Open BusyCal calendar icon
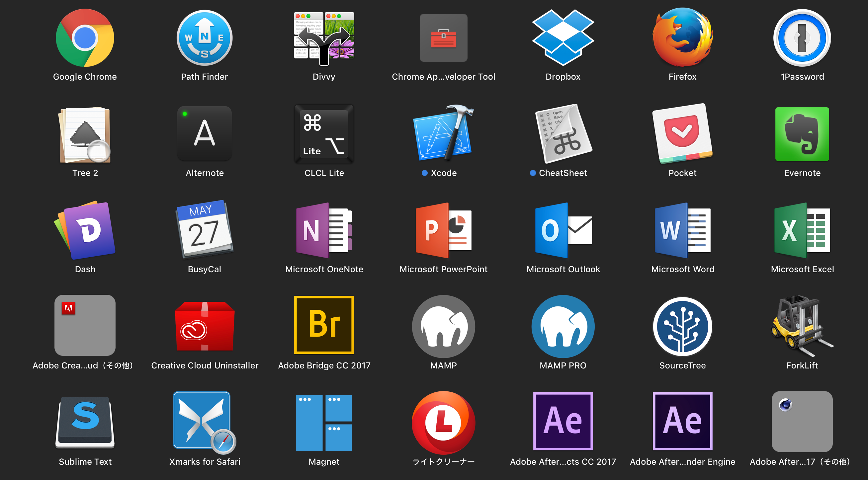The image size is (868, 480). coord(205,230)
